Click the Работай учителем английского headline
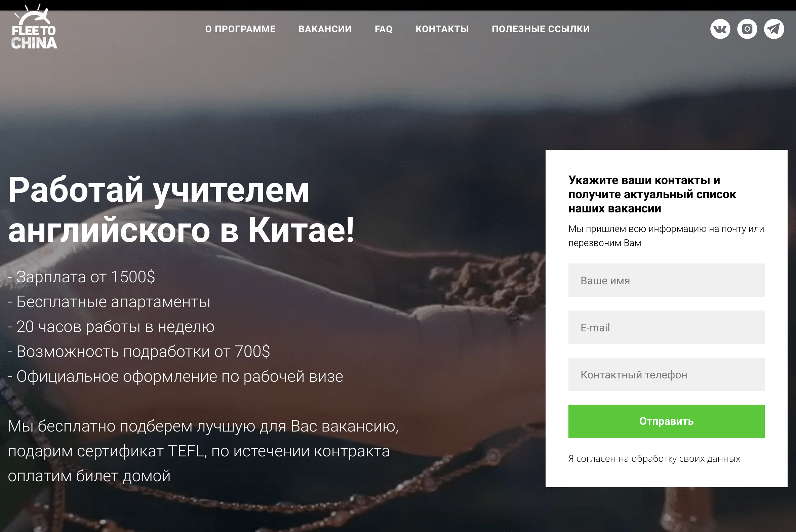Image resolution: width=796 pixels, height=532 pixels. (x=181, y=210)
